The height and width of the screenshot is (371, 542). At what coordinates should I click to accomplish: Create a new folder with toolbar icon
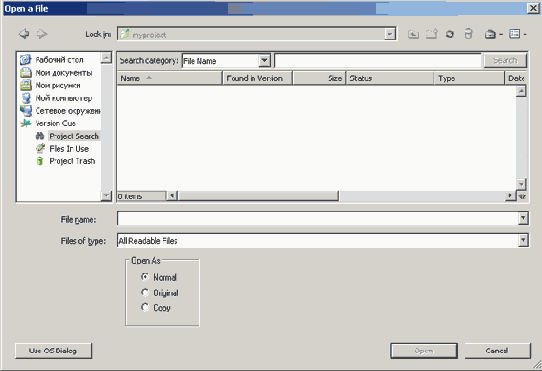click(x=431, y=34)
